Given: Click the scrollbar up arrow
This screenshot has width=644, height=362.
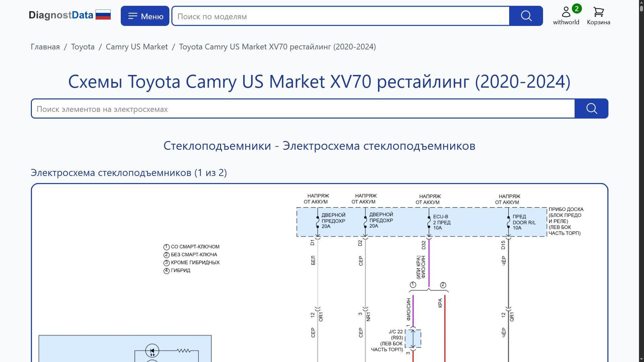Looking at the screenshot, I should (641, 3).
